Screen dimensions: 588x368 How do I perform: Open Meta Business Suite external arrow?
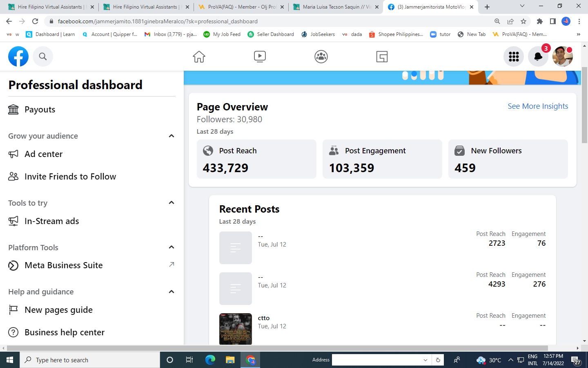click(171, 265)
